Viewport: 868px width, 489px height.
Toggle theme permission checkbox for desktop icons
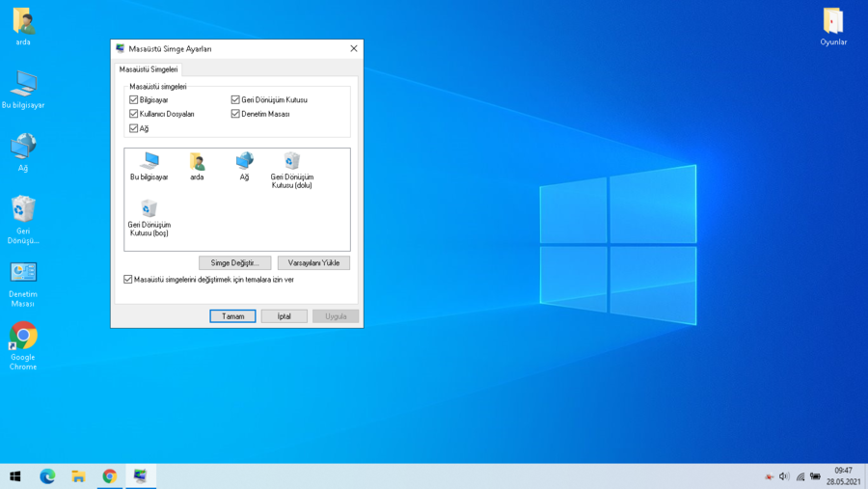tap(128, 280)
